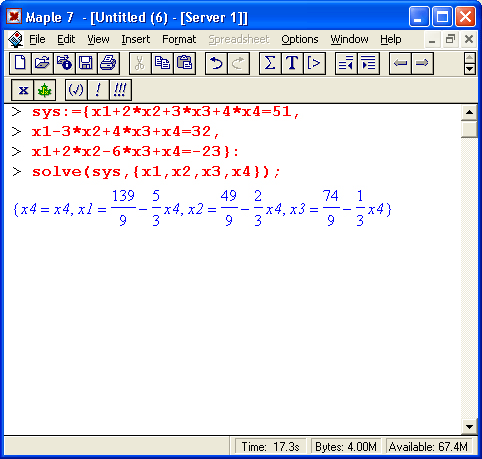Insert a text region with the T icon
This screenshot has height=459, width=482.
(292, 63)
